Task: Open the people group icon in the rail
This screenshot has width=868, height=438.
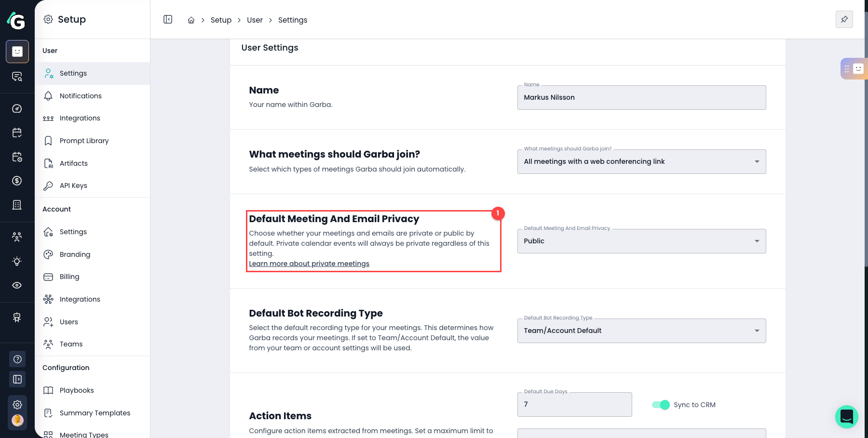Action: 17,237
